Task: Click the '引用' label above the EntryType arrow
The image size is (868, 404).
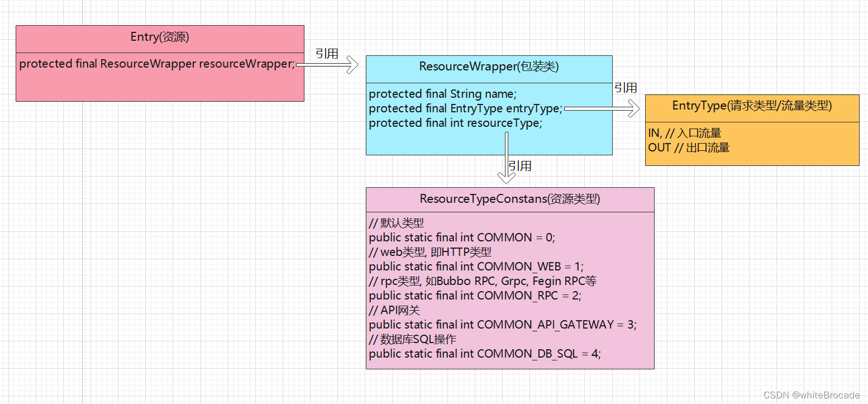Action: click(626, 88)
